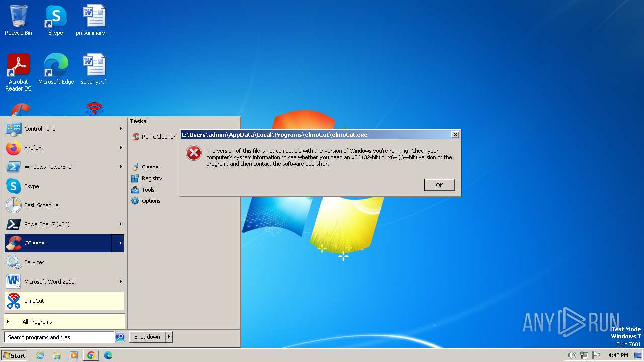Click the network tray icon
Screen dimensions: 644x362
584,355
